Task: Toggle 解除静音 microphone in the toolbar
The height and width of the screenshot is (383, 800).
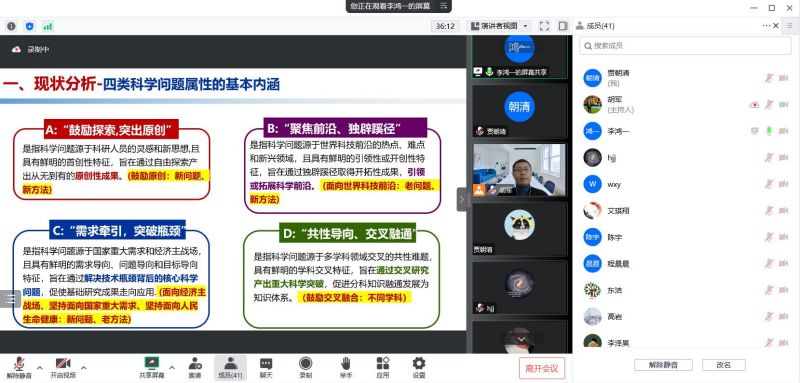Action: click(19, 367)
